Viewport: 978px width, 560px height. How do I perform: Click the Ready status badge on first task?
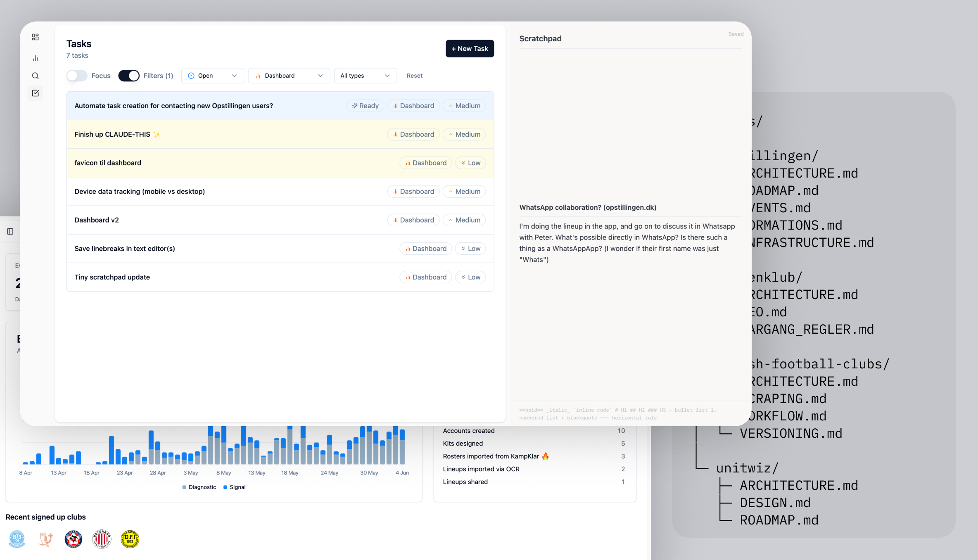[365, 106]
